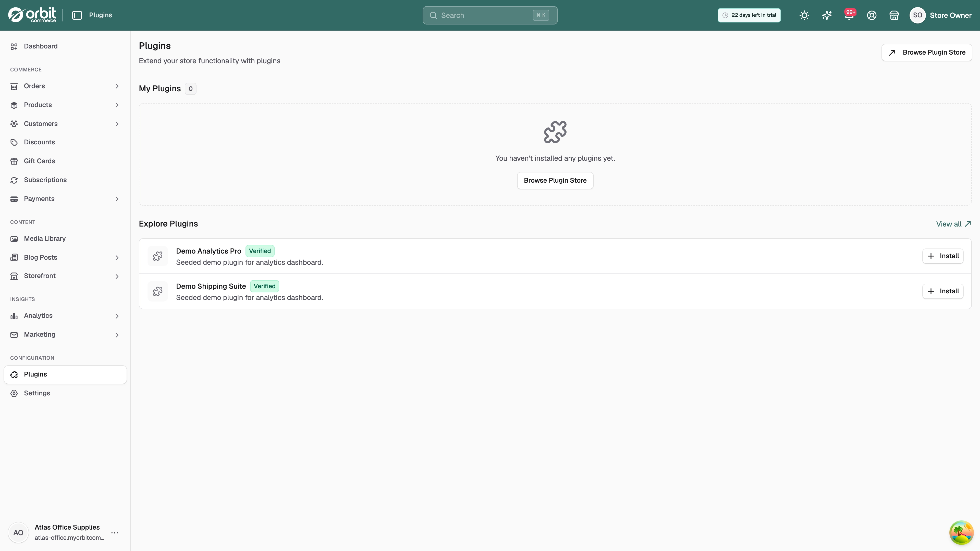Click the 22 days left in trial badge

[749, 15]
